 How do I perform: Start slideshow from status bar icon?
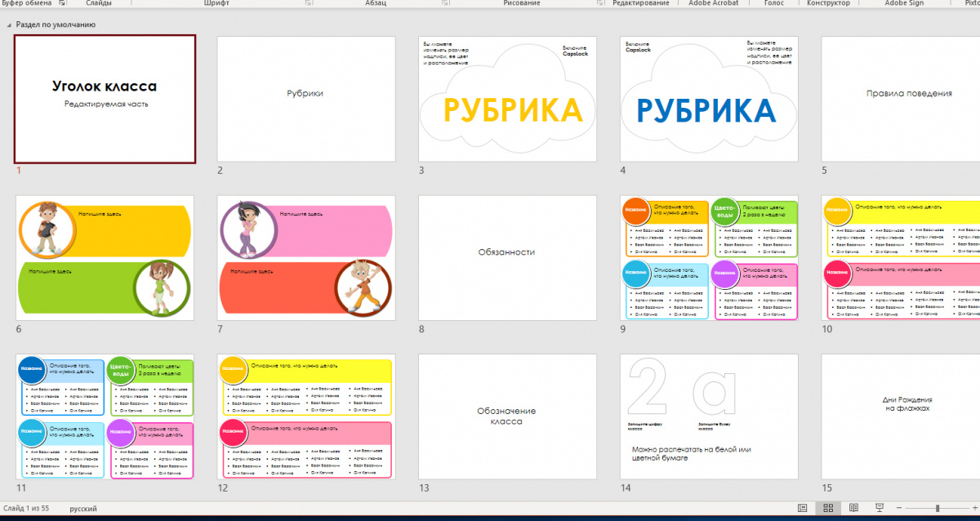[x=880, y=508]
